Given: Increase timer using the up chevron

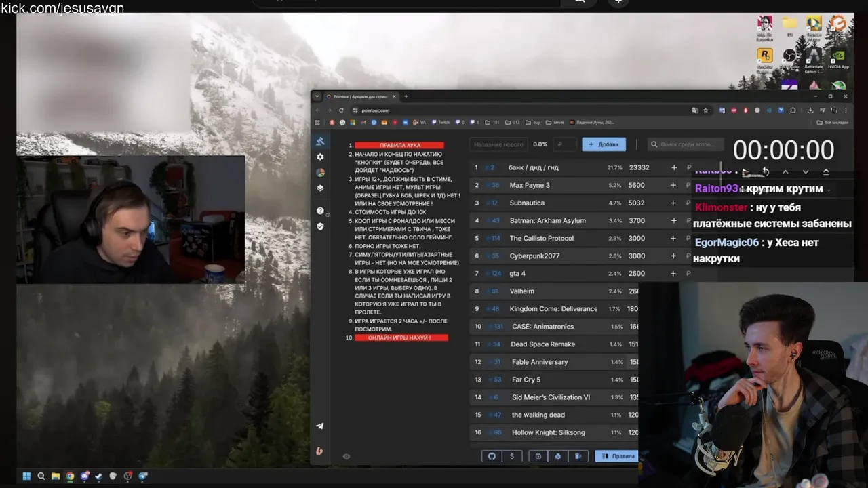Looking at the screenshot, I should tap(785, 172).
